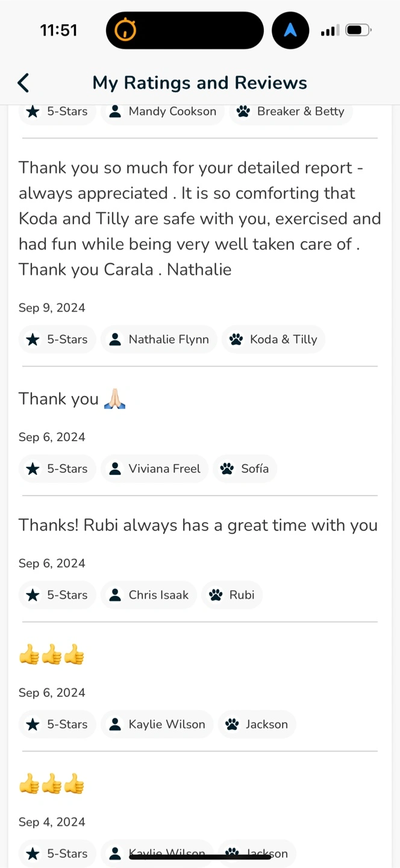The image size is (400, 868).
Task: Tap person icon beside Viviana Freel
Action: 114,468
